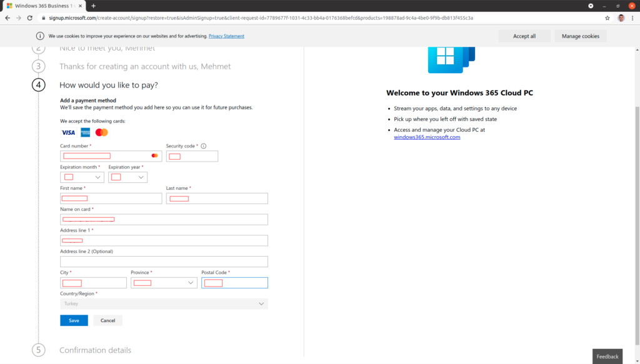Click step 4 circle marker
Image resolution: width=640 pixels, height=364 pixels.
pos(39,85)
